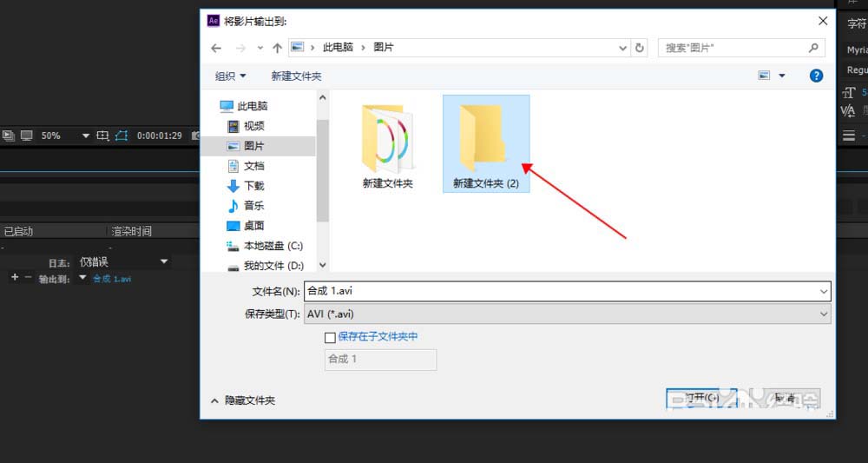868x463 pixels.
Task: Collapse folders with 隐藏文件夹
Action: (x=243, y=400)
